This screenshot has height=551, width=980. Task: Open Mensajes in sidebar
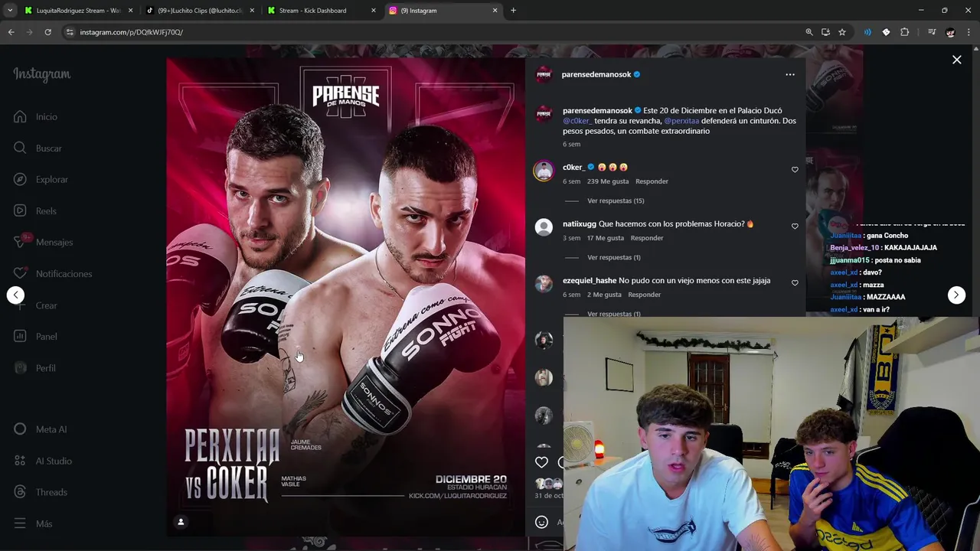tap(43, 242)
